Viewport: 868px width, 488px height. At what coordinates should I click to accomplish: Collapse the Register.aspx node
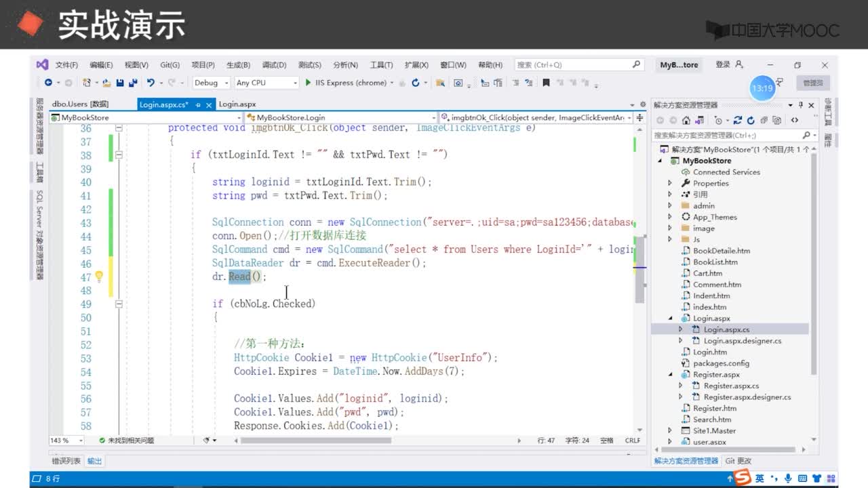670,374
